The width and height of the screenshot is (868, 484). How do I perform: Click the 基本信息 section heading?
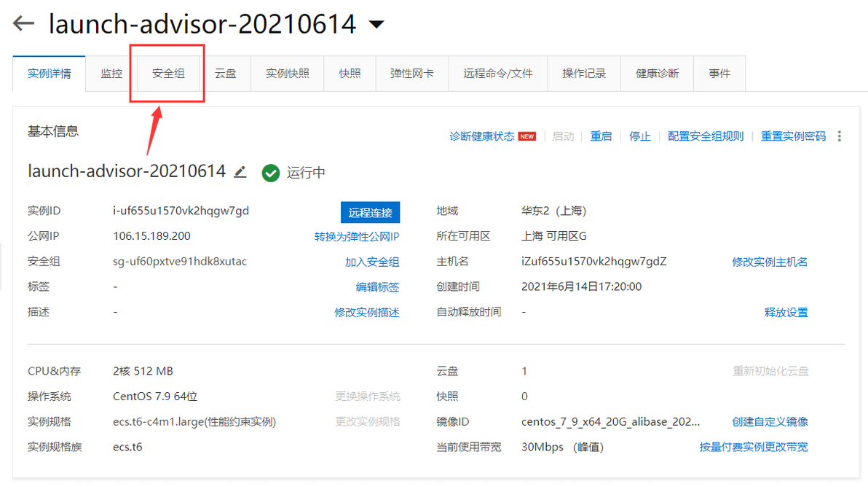pyautogui.click(x=53, y=131)
